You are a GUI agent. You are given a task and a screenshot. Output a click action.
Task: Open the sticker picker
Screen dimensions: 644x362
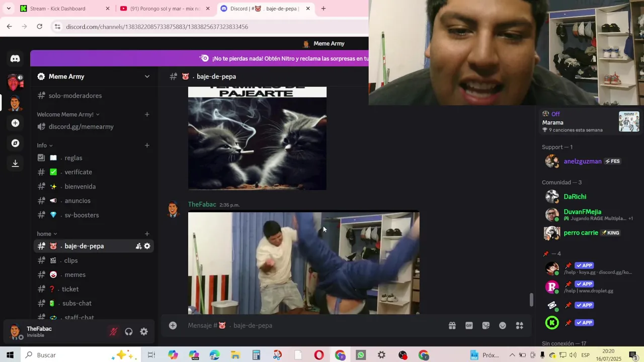pos(486,326)
